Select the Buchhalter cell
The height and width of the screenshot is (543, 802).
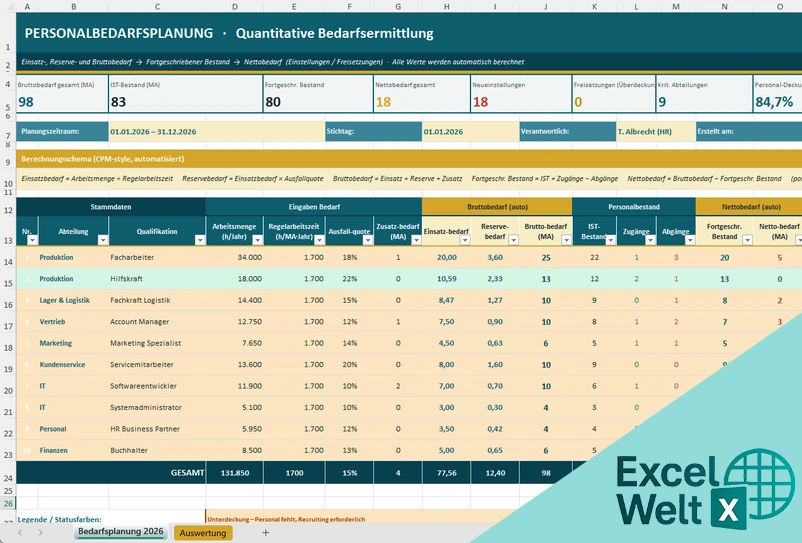[x=157, y=450]
